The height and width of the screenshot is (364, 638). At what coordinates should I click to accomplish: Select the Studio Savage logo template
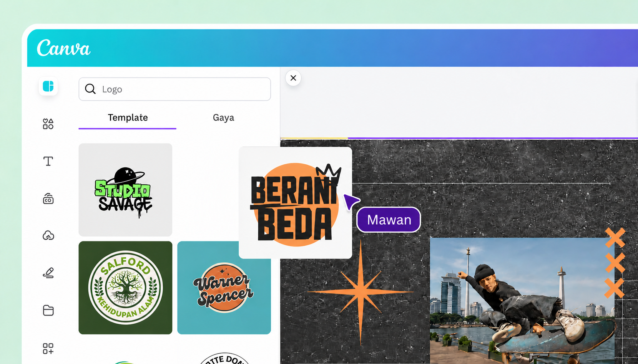[125, 190]
